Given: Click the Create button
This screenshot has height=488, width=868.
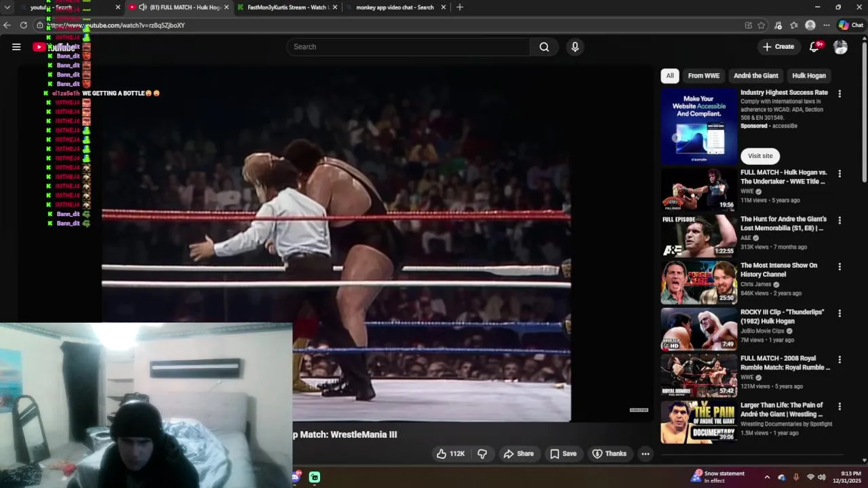Looking at the screenshot, I should (x=778, y=47).
